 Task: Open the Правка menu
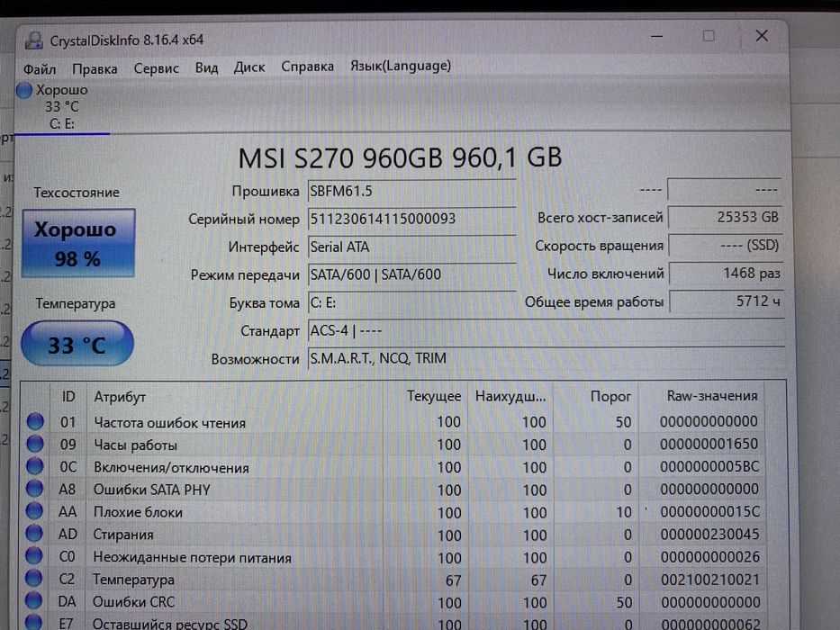tap(95, 69)
